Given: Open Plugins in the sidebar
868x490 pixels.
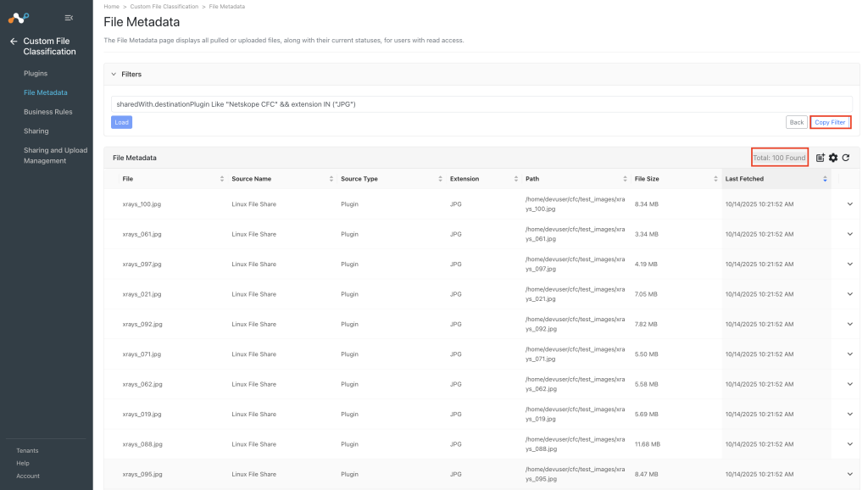Looking at the screenshot, I should click(x=36, y=73).
